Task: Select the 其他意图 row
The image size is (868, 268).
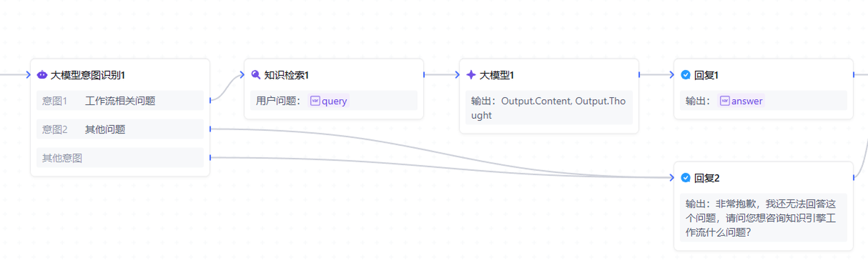Action: point(120,158)
